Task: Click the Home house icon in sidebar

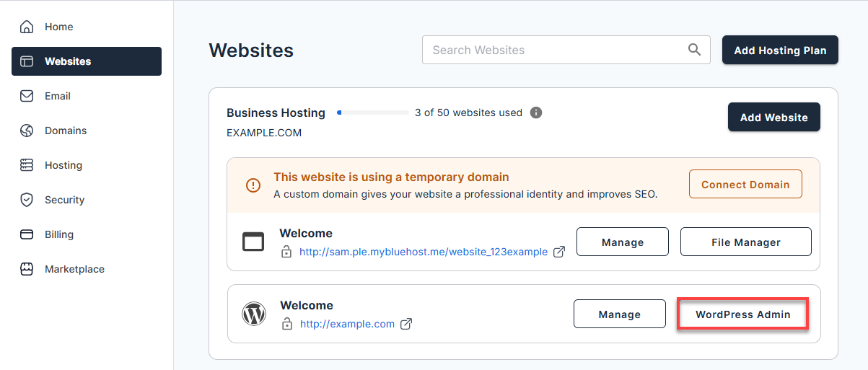Action: pyautogui.click(x=27, y=27)
